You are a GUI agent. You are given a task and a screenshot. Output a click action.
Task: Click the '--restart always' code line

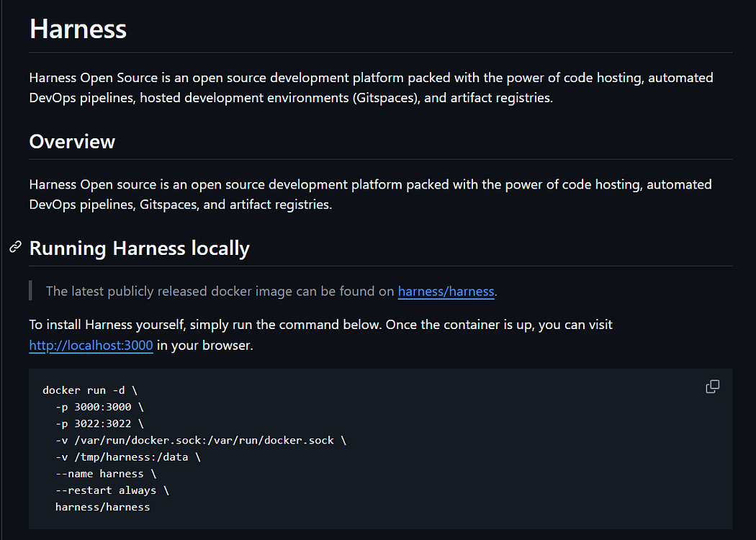112,490
